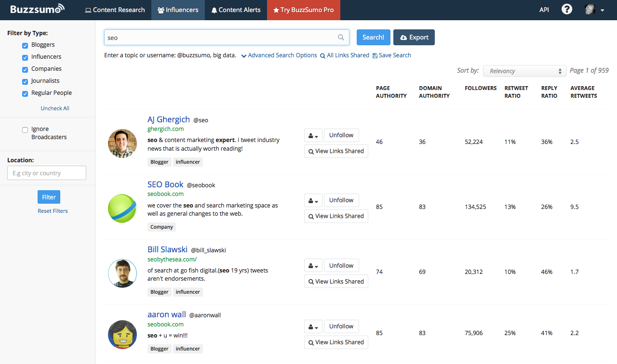Click the influencer tag on Bill Slawski
Screen dimensions: 617x364
point(188,292)
